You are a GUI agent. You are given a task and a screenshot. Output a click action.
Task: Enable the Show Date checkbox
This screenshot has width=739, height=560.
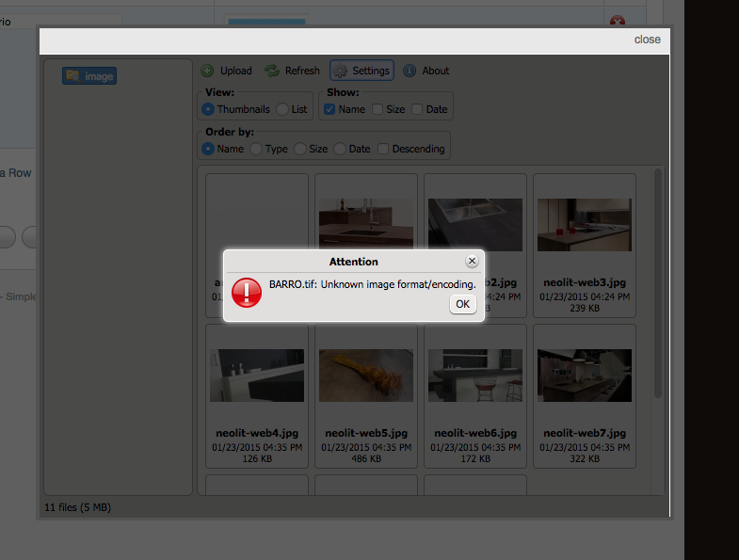click(417, 109)
